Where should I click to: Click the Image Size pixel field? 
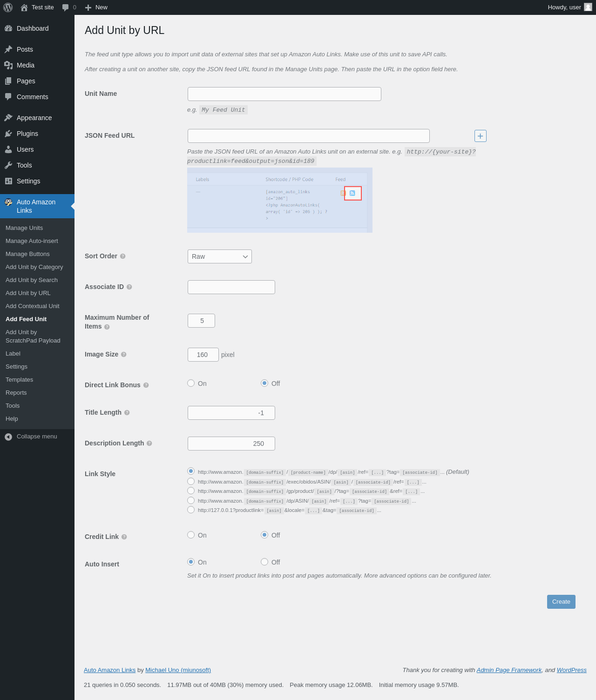pos(203,355)
